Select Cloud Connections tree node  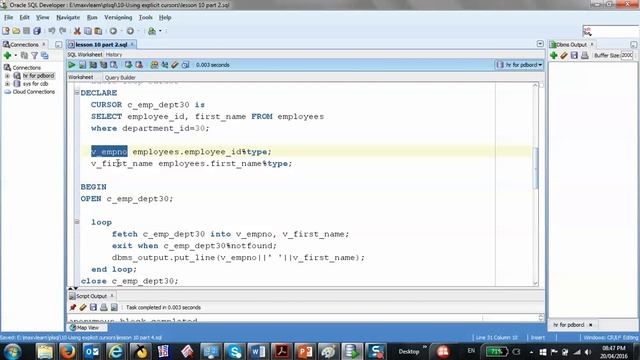click(x=33, y=92)
